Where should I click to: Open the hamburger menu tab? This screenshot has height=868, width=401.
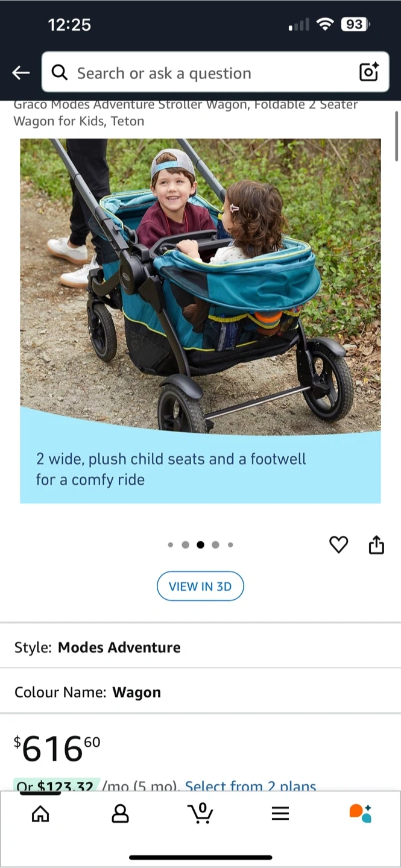280,814
